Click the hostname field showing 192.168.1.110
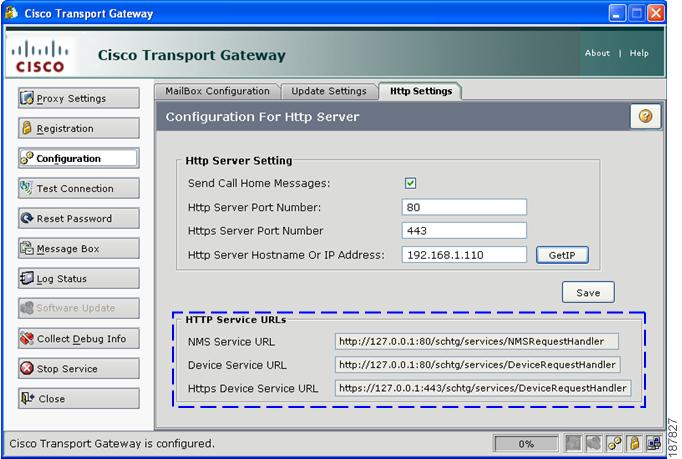The height and width of the screenshot is (459, 682). point(464,255)
